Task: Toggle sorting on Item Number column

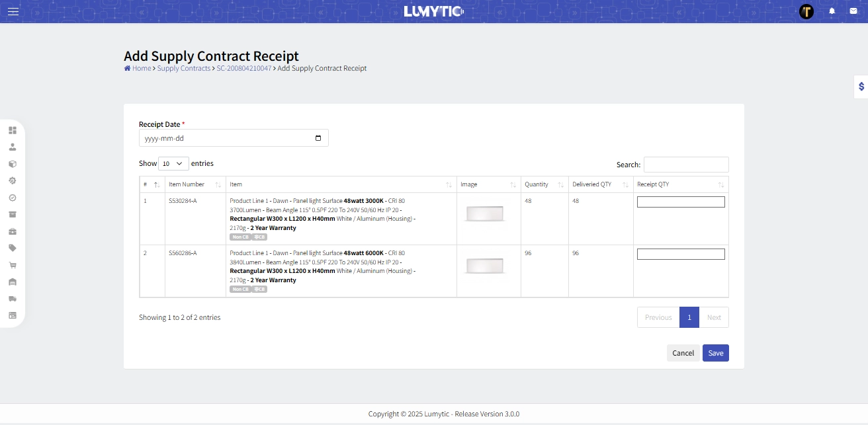Action: (x=218, y=184)
